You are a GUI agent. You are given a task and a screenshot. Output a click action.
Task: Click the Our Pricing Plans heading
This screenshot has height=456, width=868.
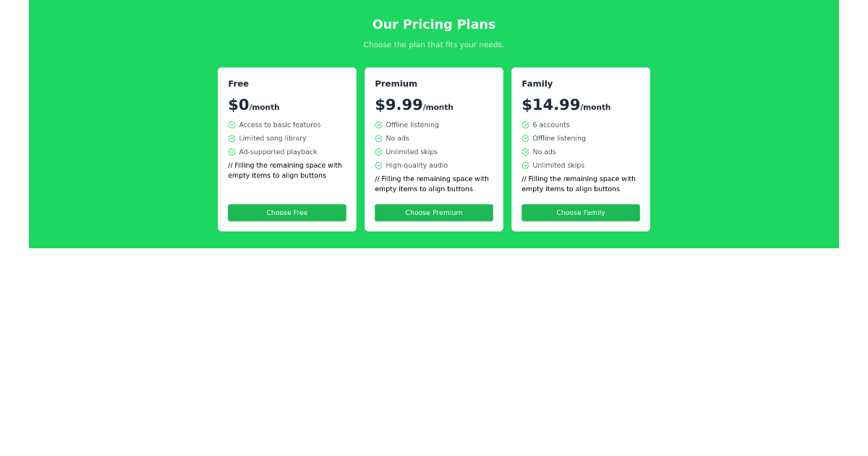pos(434,25)
